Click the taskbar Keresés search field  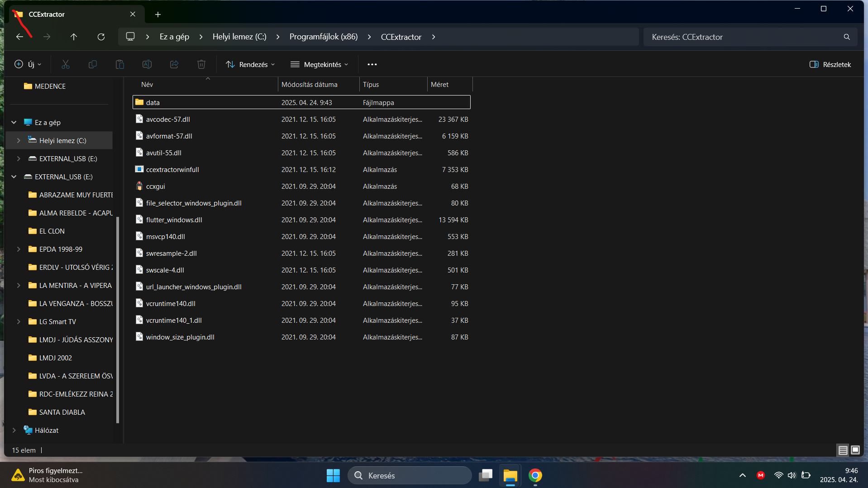(x=410, y=475)
